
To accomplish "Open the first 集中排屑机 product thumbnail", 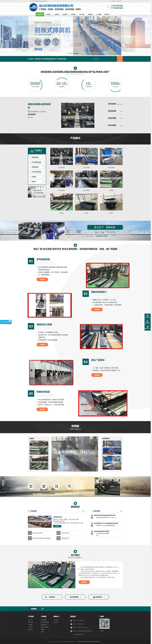I will [62, 156].
